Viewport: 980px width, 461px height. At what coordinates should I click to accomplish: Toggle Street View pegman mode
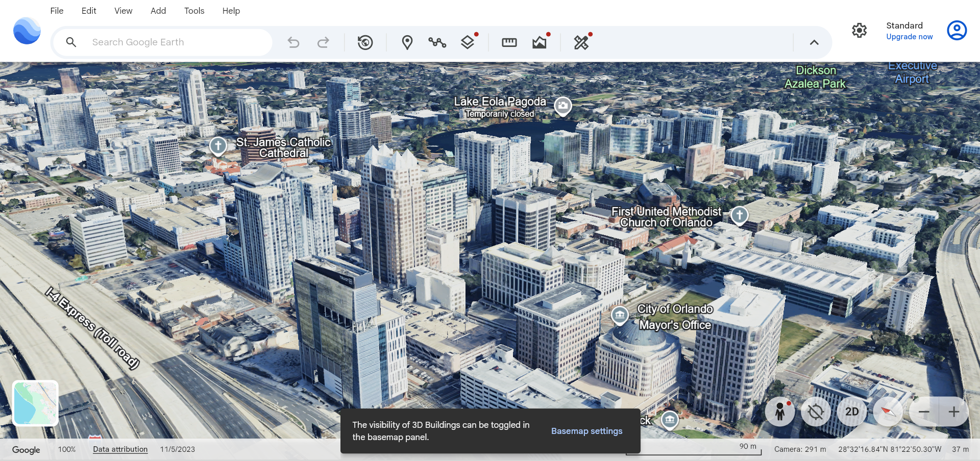[x=779, y=412]
